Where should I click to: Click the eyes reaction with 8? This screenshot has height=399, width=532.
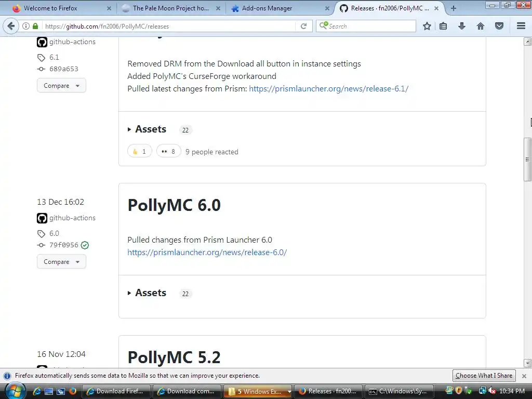coord(169,151)
